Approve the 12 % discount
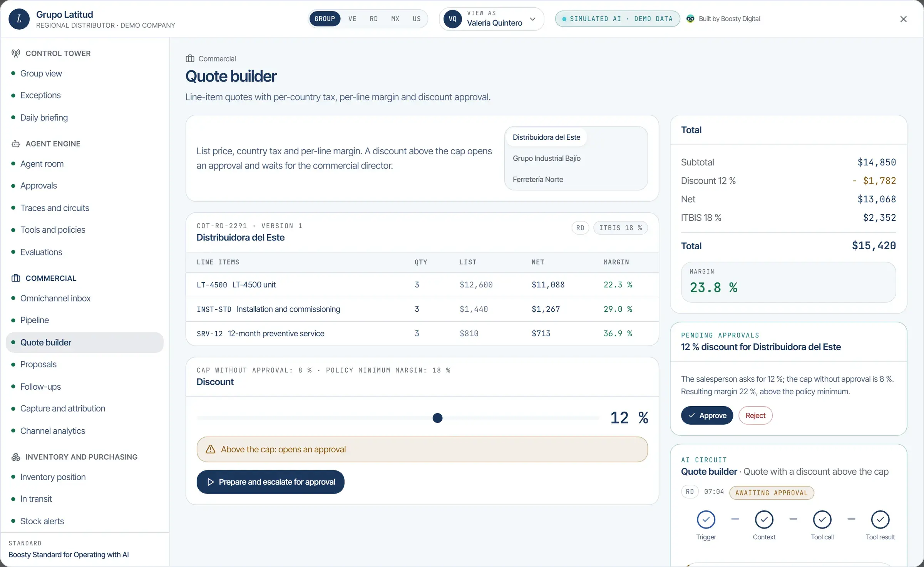This screenshot has width=924, height=567. 707,415
